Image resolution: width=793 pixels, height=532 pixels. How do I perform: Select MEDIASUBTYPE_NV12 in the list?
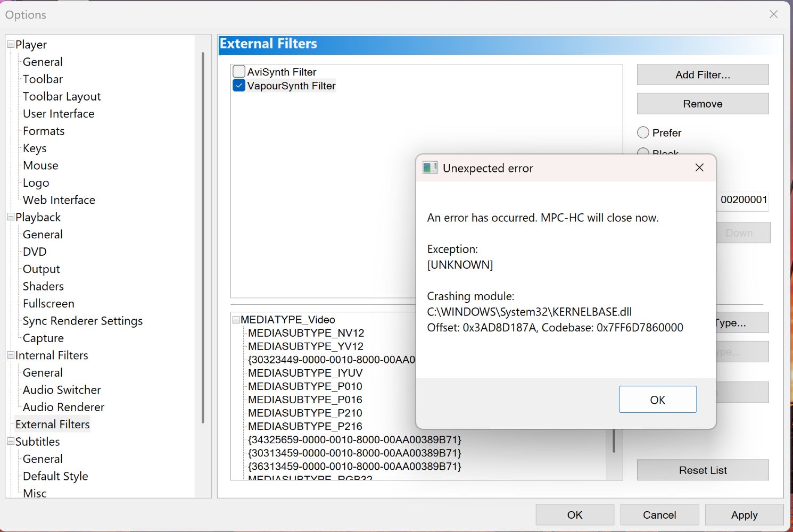coord(306,333)
